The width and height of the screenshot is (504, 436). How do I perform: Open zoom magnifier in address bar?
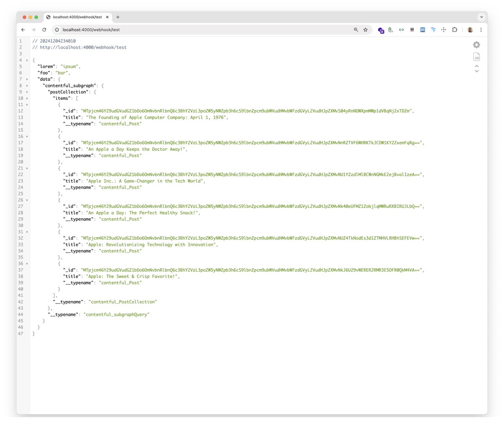click(356, 30)
